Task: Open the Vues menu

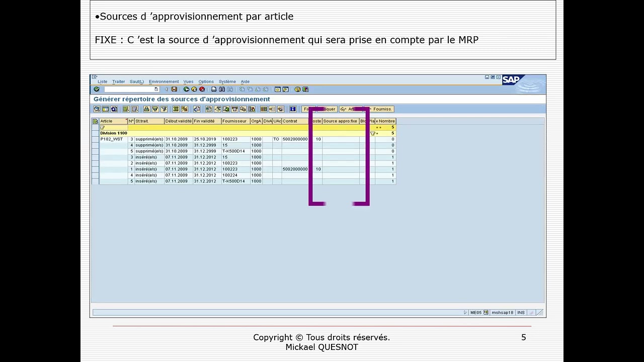Action: click(188, 81)
